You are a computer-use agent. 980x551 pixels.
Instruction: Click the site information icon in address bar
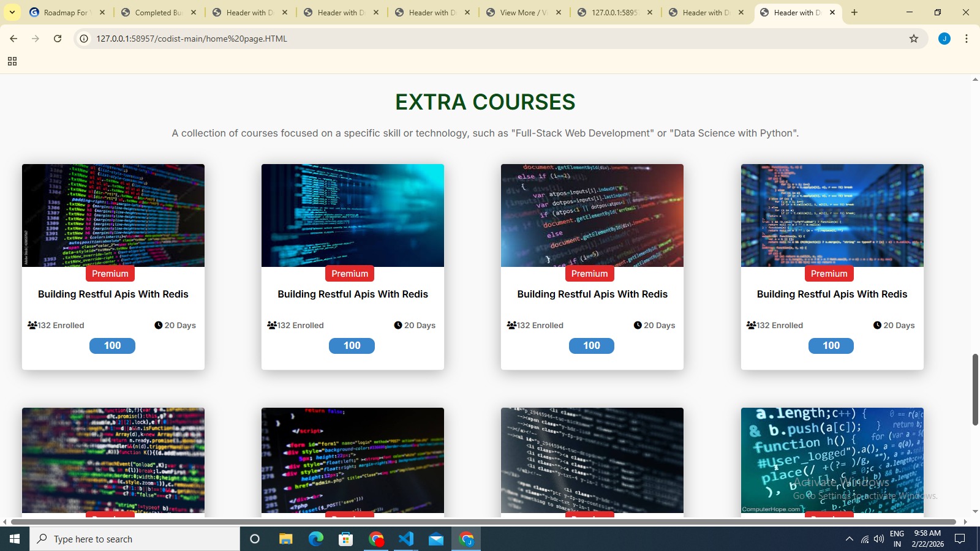(85, 39)
